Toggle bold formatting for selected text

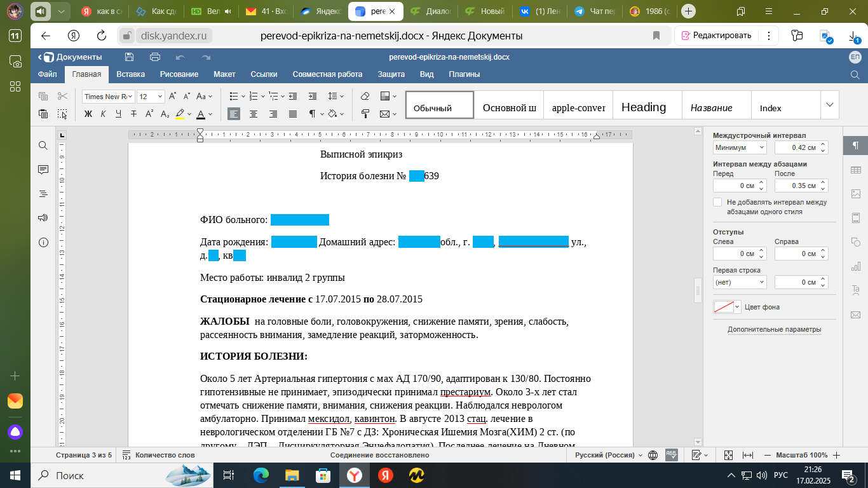click(88, 112)
